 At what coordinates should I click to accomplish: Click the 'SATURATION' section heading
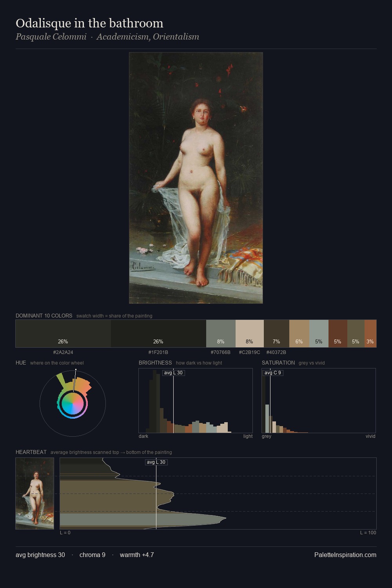pyautogui.click(x=278, y=363)
